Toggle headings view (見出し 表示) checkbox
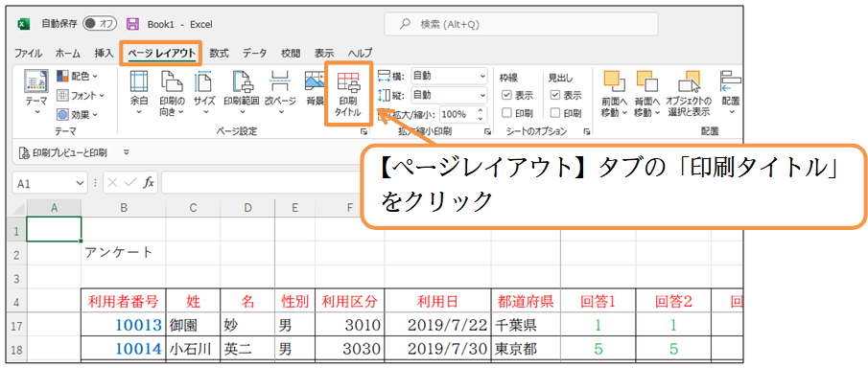Viewport: 868px width, 368px height. coord(555,95)
